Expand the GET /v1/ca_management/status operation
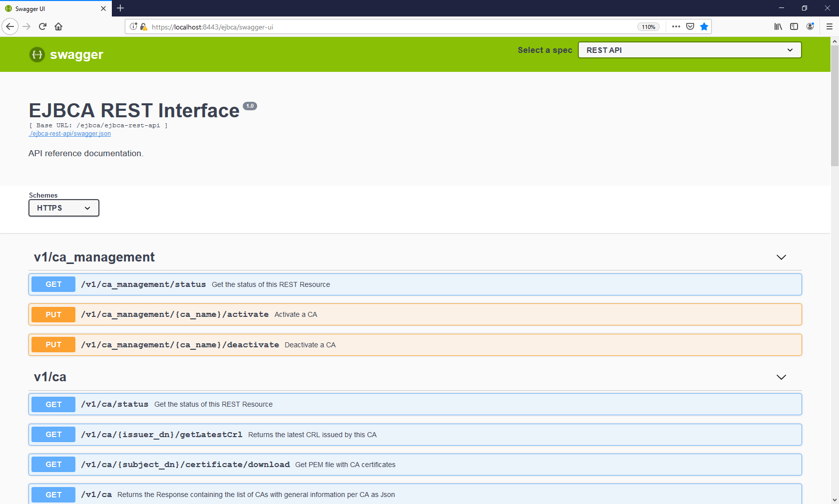This screenshot has width=839, height=504. click(415, 284)
